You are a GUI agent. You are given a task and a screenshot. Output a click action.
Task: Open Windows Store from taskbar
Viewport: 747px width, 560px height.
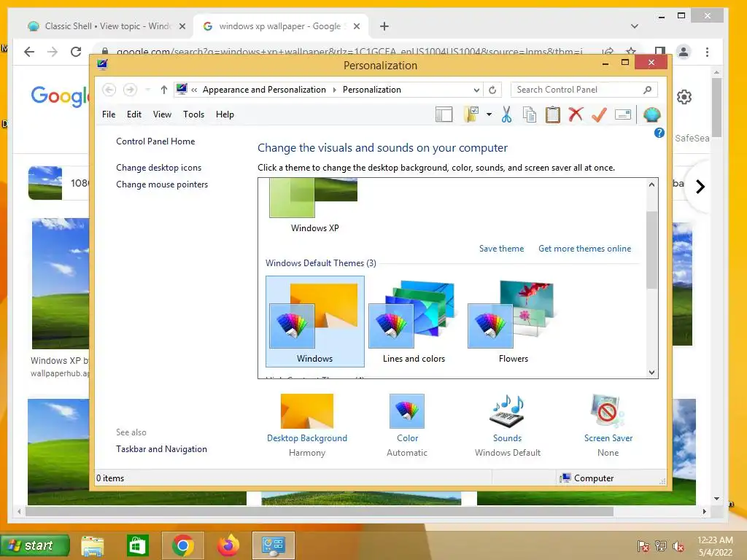tap(137, 545)
